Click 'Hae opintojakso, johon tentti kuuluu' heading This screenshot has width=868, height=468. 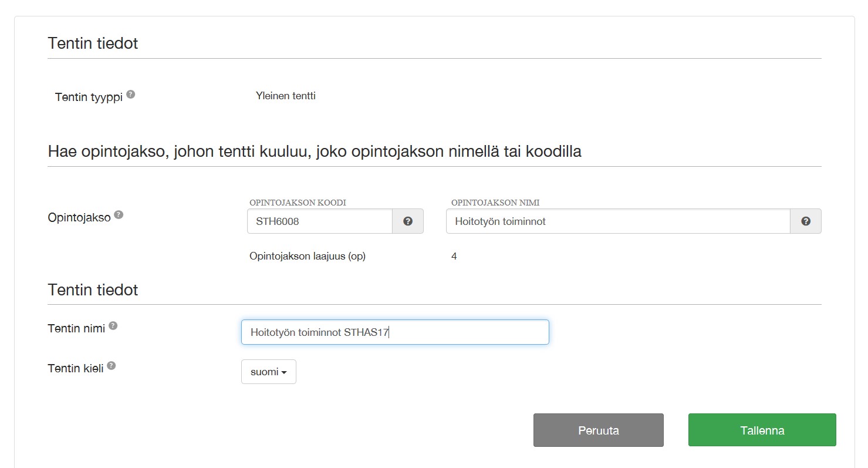[315, 151]
